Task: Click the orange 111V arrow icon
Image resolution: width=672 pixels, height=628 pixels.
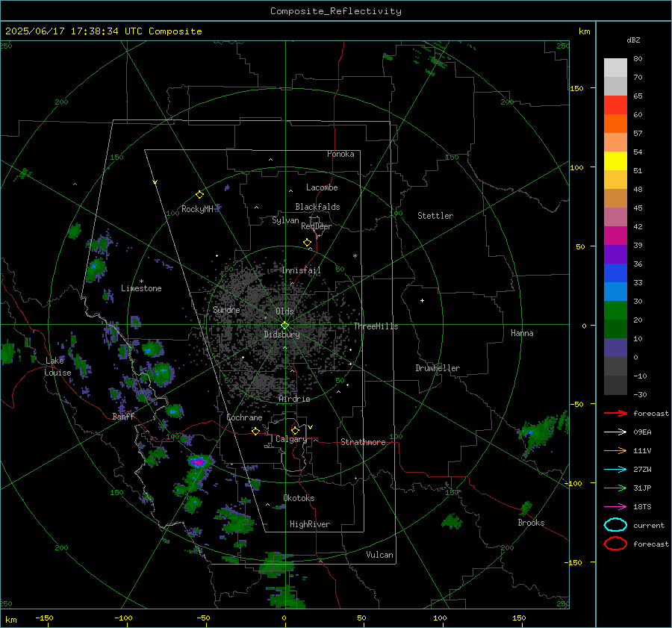Action: pyautogui.click(x=615, y=450)
